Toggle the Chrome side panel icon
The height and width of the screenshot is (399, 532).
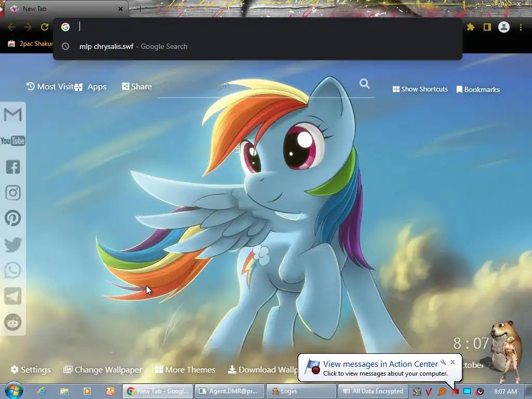pos(487,27)
